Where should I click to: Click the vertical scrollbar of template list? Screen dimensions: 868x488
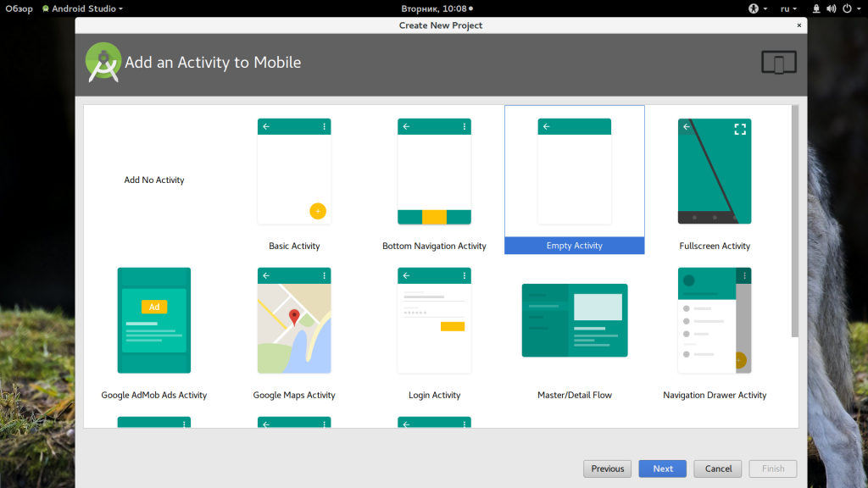pos(794,220)
